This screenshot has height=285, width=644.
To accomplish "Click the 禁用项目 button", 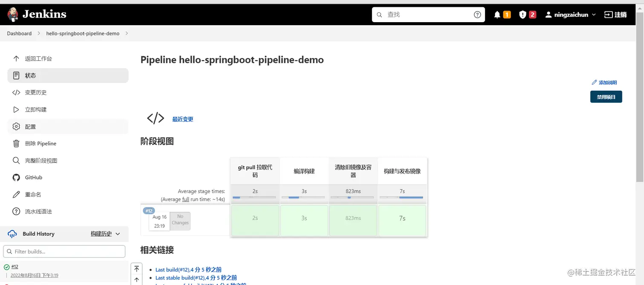I will (x=606, y=97).
